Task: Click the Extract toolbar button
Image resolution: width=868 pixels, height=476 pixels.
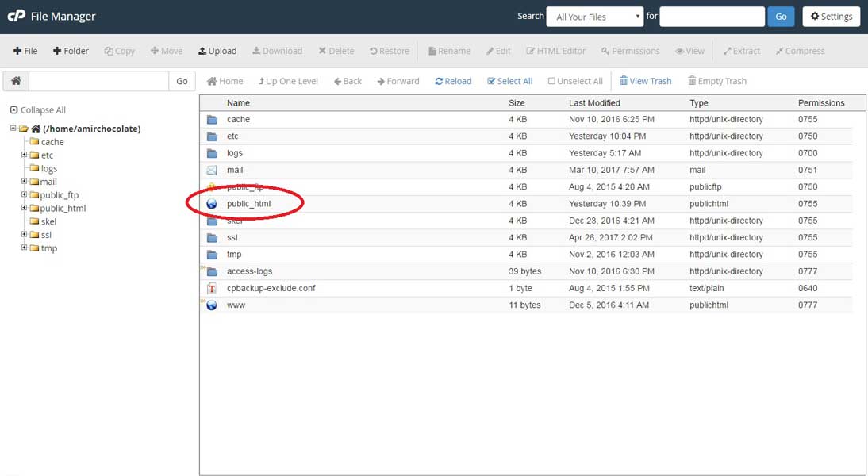Action: click(742, 51)
